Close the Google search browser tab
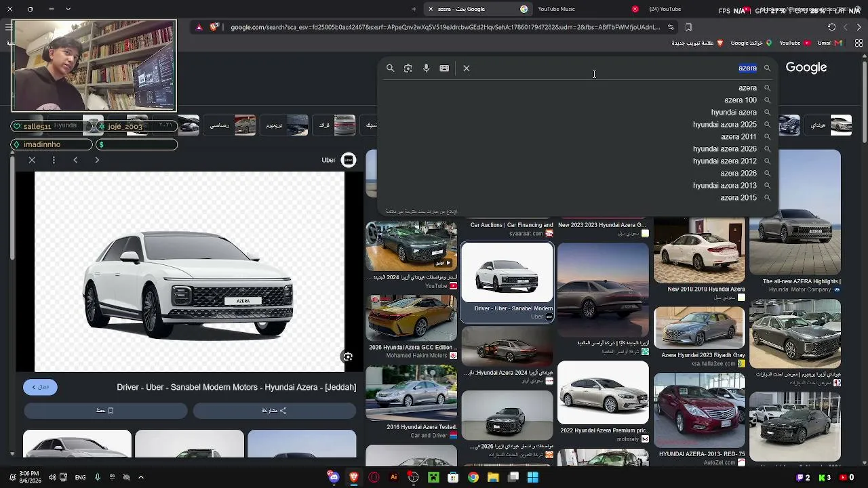Screen dimensions: 868x488 click(x=431, y=9)
